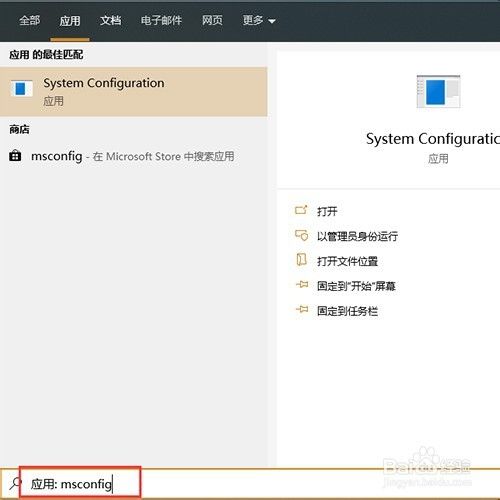Search msconfig in Microsoft Store

(133, 156)
